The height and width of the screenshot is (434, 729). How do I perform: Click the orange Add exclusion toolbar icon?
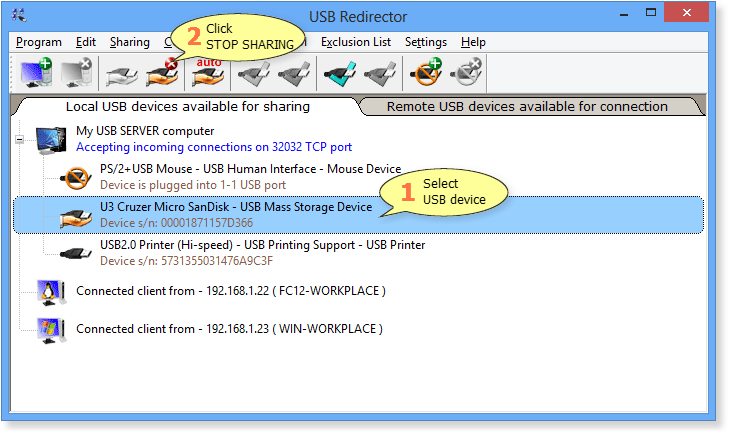(x=425, y=73)
